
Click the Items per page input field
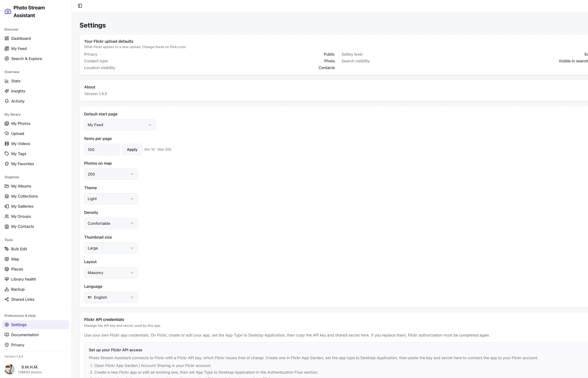pyautogui.click(x=102, y=149)
